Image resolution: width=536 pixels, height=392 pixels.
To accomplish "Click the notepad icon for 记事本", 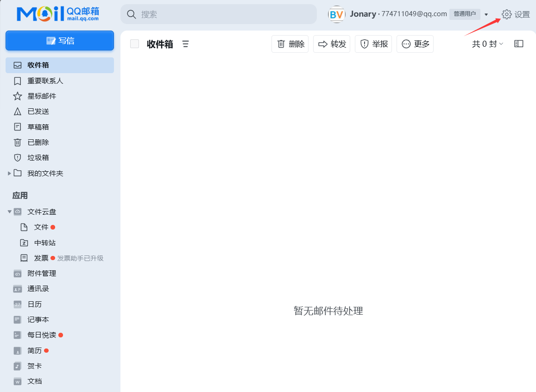I will (x=18, y=320).
